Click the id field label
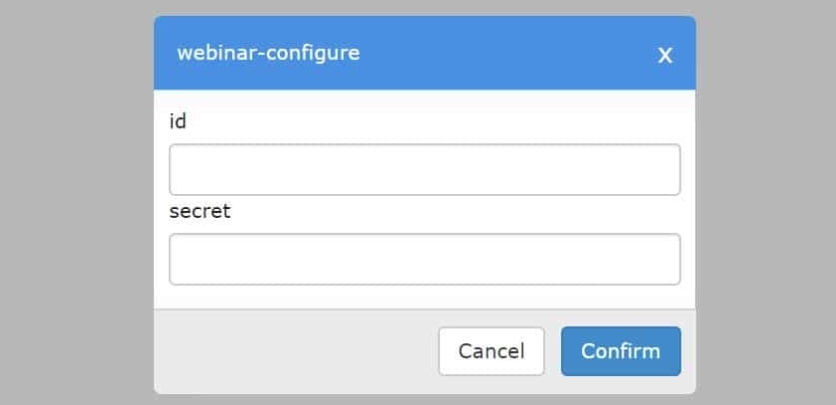 click(x=178, y=122)
